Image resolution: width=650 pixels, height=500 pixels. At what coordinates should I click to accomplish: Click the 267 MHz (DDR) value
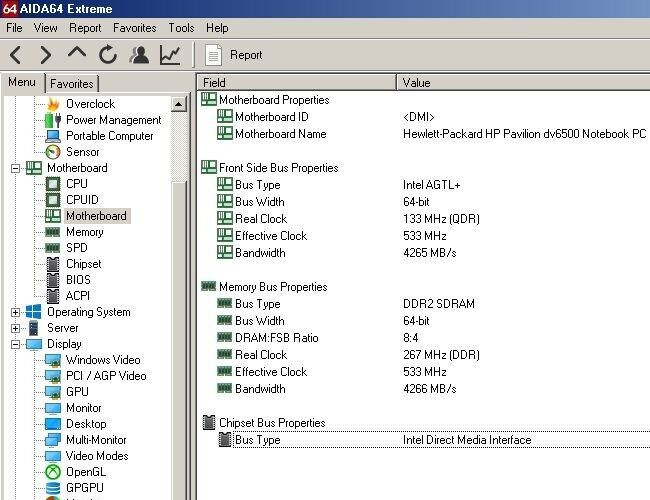click(x=441, y=355)
